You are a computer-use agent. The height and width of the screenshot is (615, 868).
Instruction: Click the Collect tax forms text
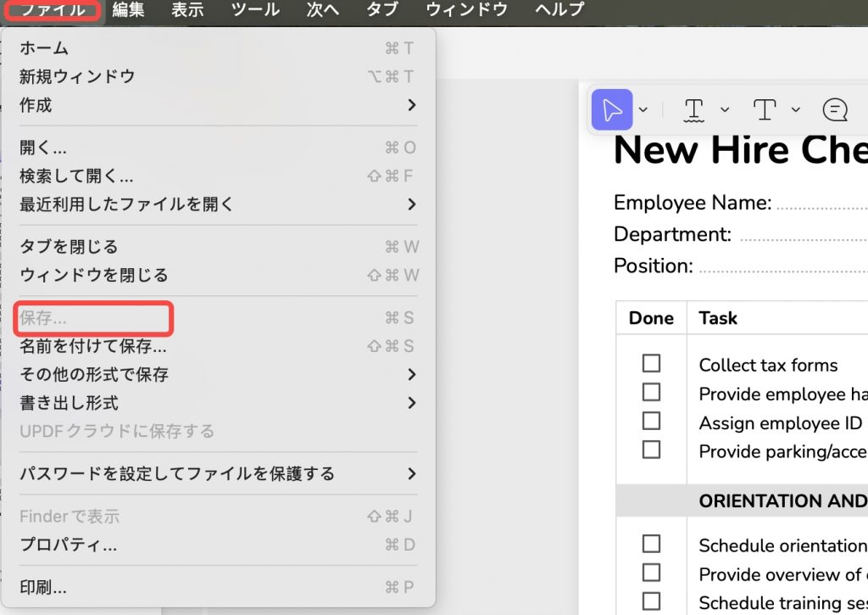(x=768, y=365)
